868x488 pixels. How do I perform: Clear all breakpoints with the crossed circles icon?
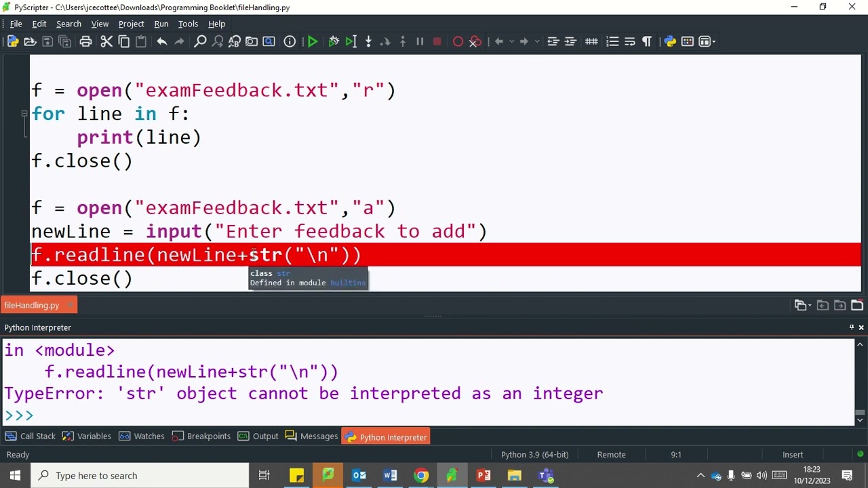tap(475, 41)
